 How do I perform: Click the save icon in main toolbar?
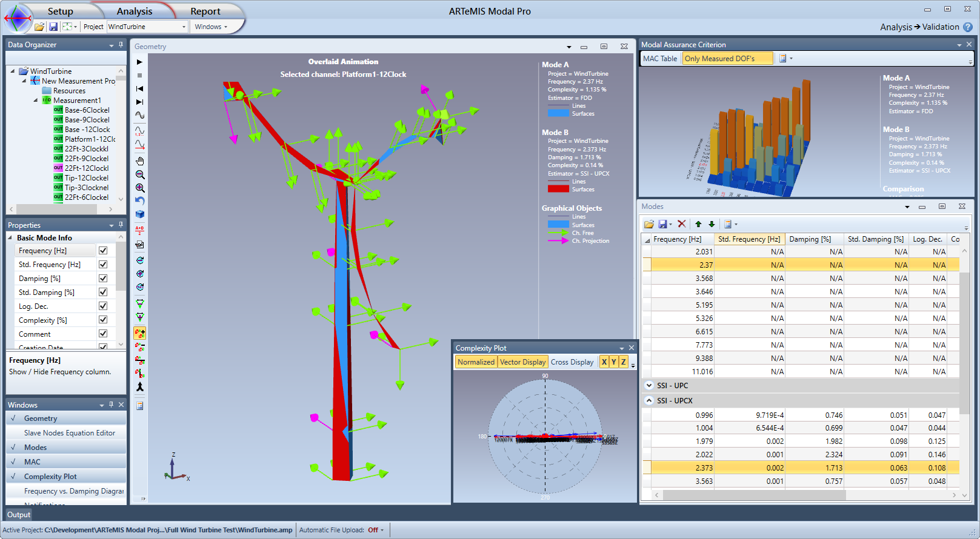(x=53, y=27)
